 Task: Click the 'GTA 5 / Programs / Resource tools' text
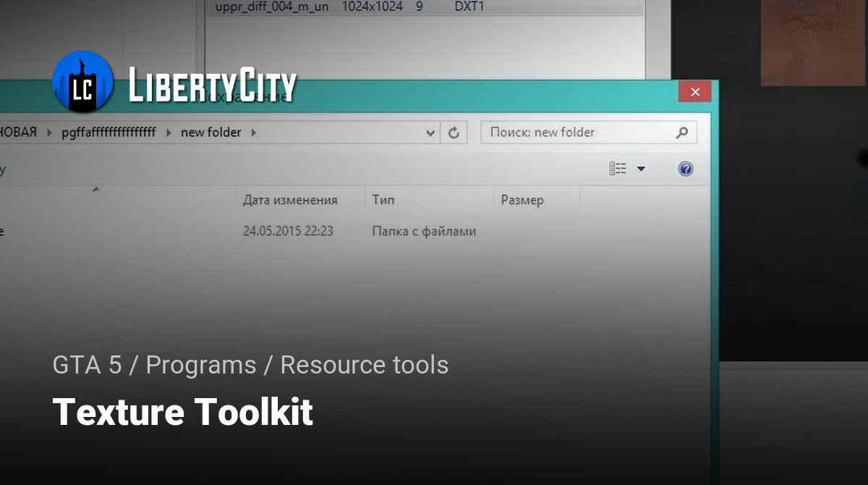pyautogui.click(x=250, y=365)
